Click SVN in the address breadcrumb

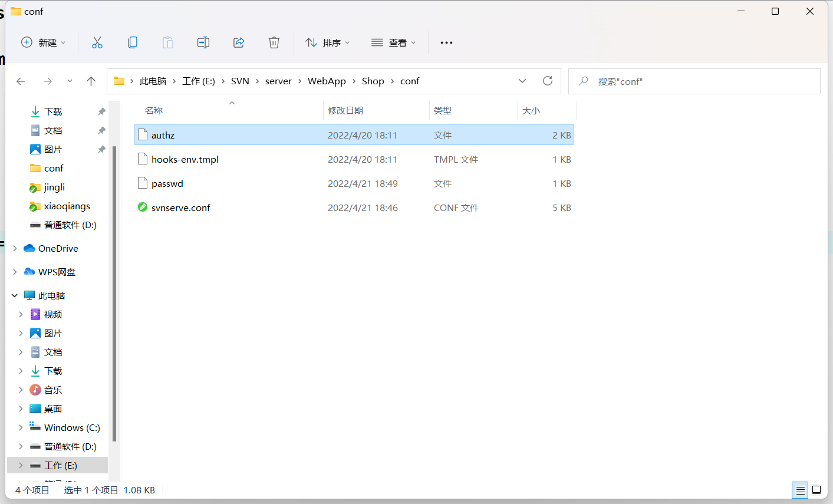click(240, 81)
